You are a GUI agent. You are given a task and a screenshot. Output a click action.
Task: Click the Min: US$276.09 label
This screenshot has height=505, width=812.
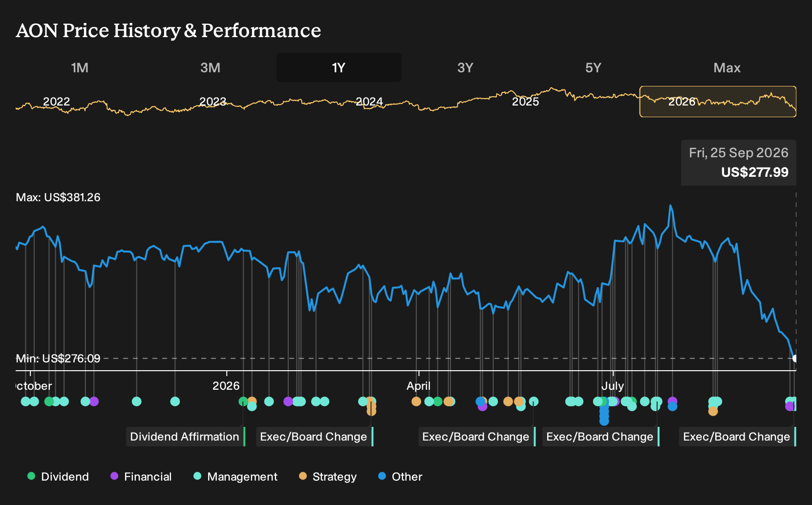(x=58, y=358)
